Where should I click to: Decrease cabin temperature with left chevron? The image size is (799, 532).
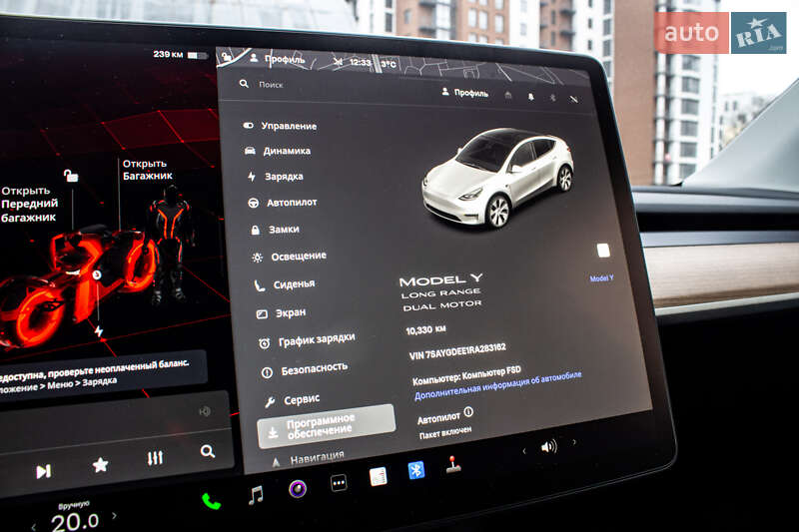(x=34, y=526)
